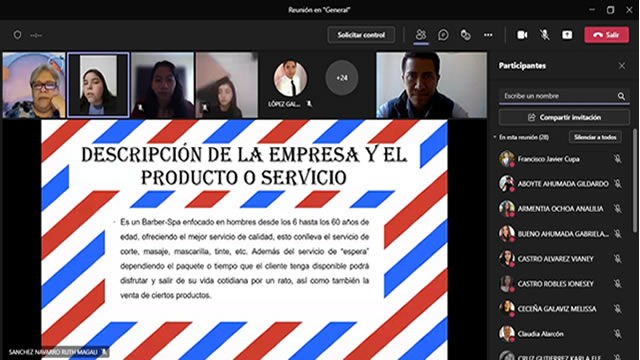
Task: Select participant CECEÑA GALAVIZ MELISSA
Action: [560, 309]
